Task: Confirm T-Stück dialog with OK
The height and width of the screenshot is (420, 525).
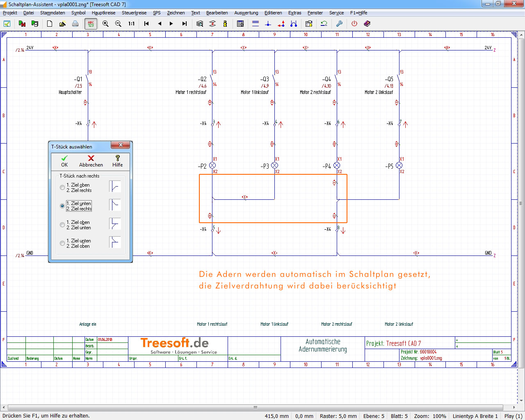Action: [64, 161]
